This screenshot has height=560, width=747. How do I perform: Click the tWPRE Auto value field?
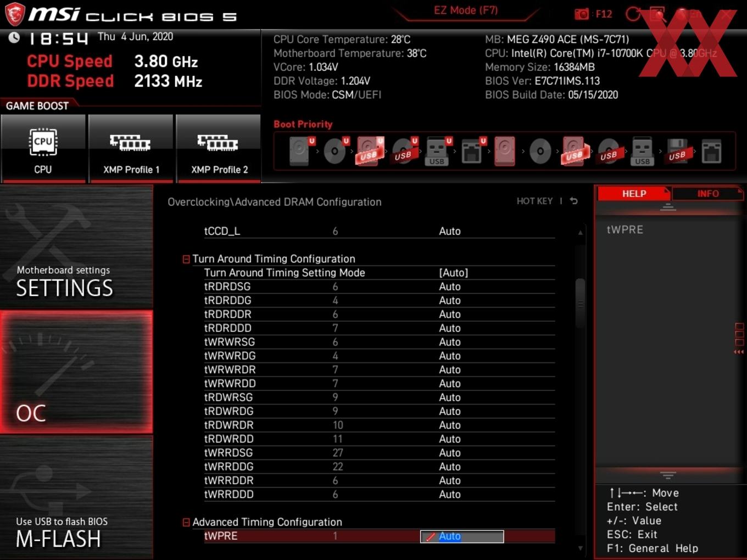click(462, 536)
